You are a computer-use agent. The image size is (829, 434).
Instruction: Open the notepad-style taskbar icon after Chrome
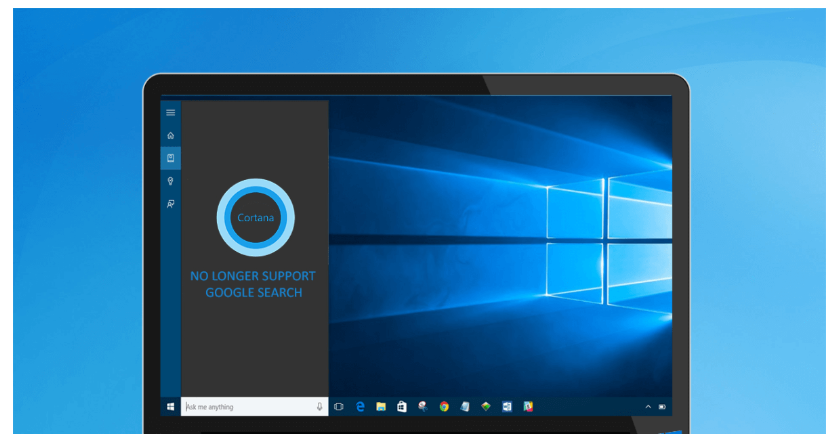(x=465, y=407)
